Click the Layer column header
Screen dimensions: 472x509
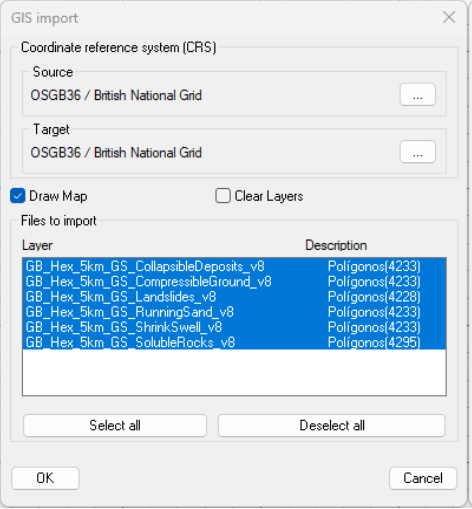(37, 245)
